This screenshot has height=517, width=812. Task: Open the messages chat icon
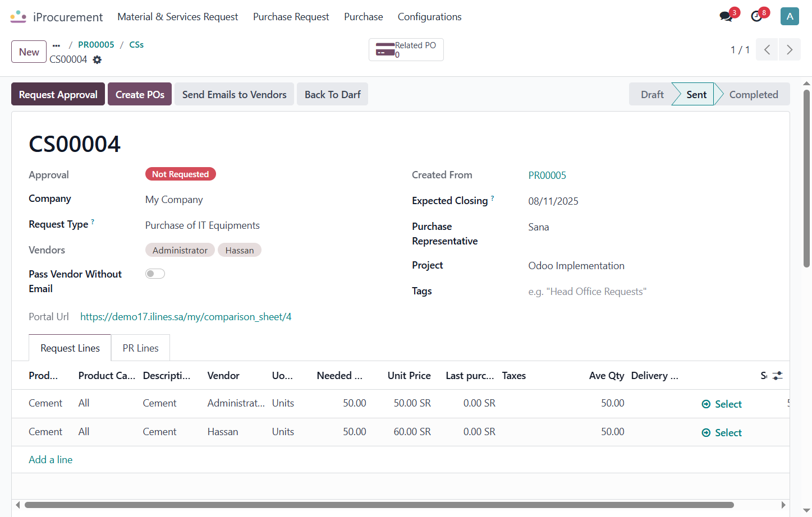click(726, 16)
